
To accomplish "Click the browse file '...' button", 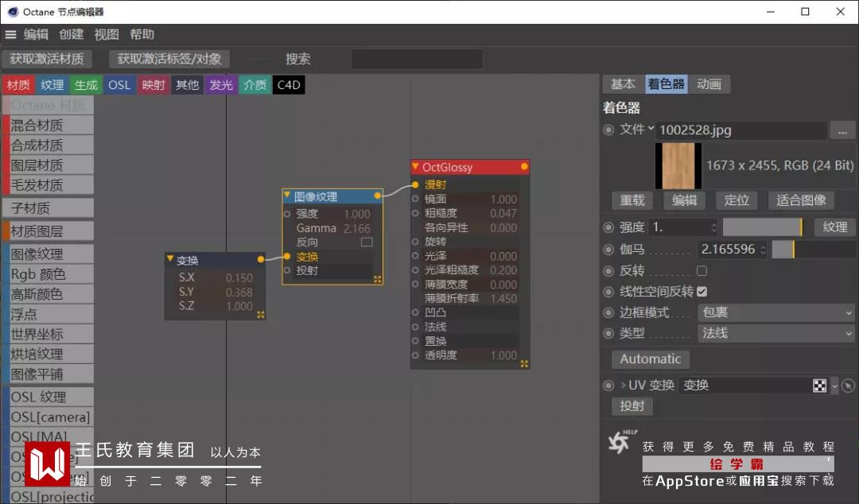I will [x=842, y=130].
